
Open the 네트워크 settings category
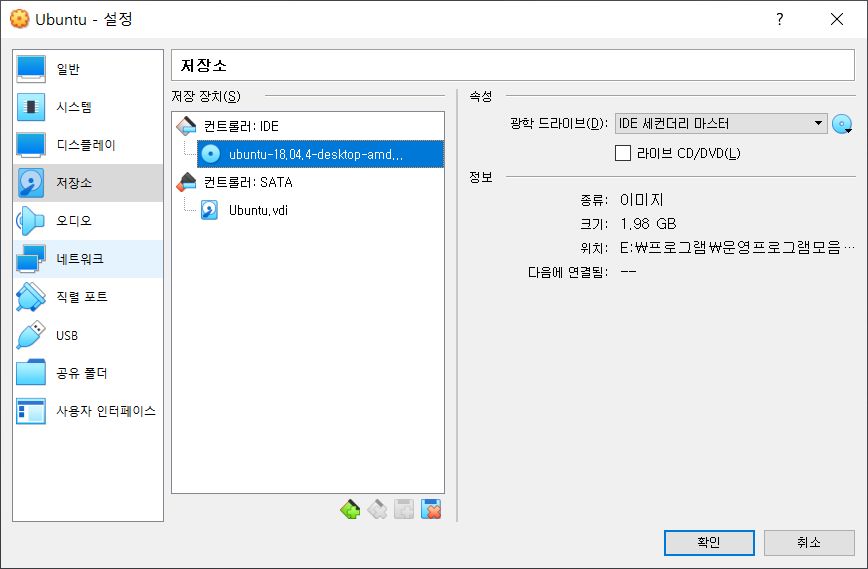click(87, 258)
